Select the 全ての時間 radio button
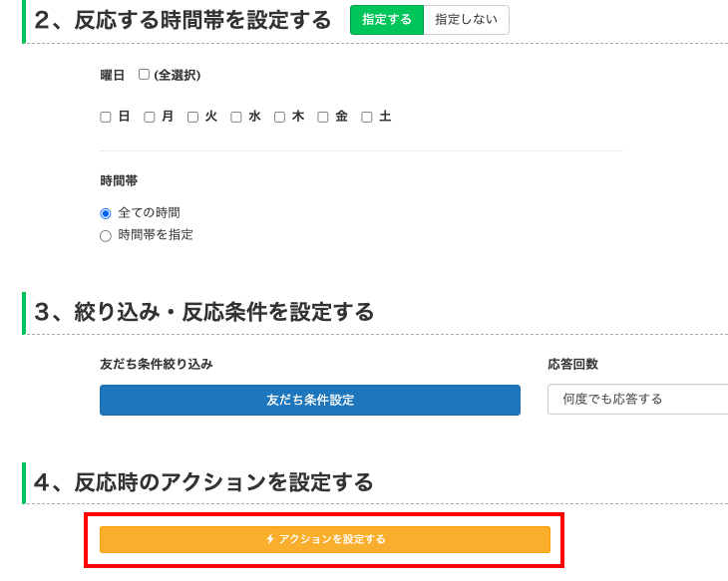 point(106,213)
